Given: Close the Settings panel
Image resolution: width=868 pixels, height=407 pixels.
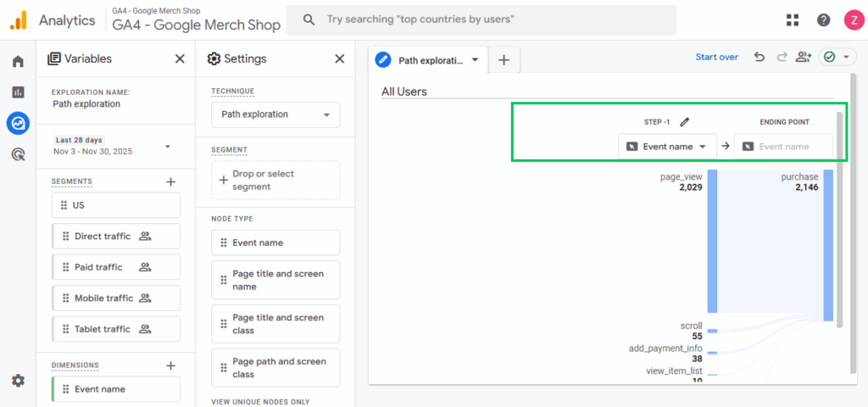Looking at the screenshot, I should pyautogui.click(x=339, y=59).
